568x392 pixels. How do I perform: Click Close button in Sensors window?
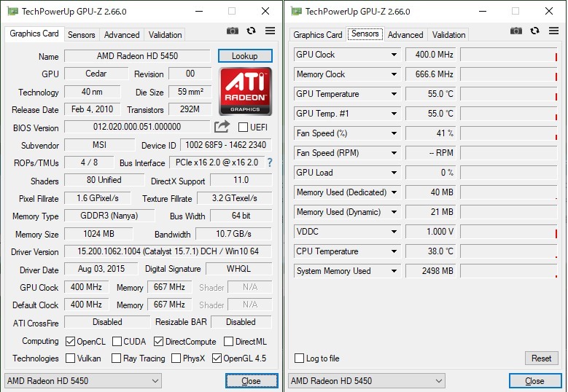click(535, 381)
